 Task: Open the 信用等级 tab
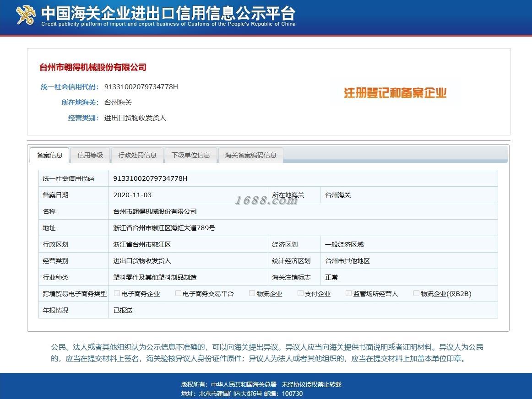(x=90, y=155)
